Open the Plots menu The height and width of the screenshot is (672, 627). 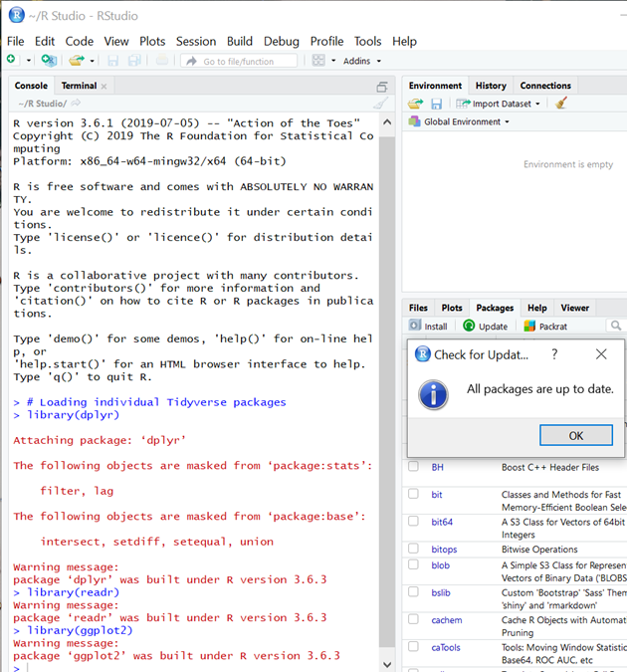152,41
